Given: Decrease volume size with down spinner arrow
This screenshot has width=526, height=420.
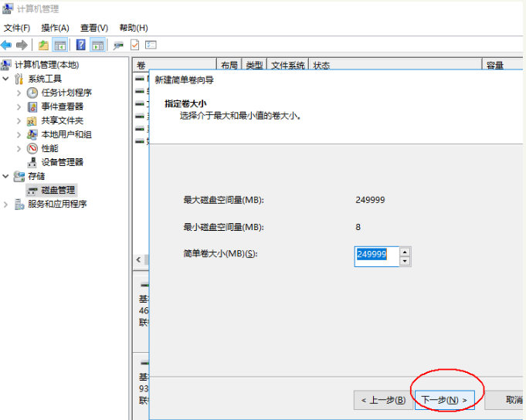Looking at the screenshot, I should pyautogui.click(x=404, y=261).
